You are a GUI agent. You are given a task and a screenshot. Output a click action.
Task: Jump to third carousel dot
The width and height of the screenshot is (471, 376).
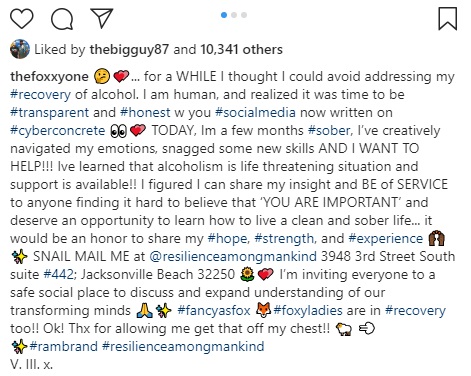pyautogui.click(x=244, y=15)
